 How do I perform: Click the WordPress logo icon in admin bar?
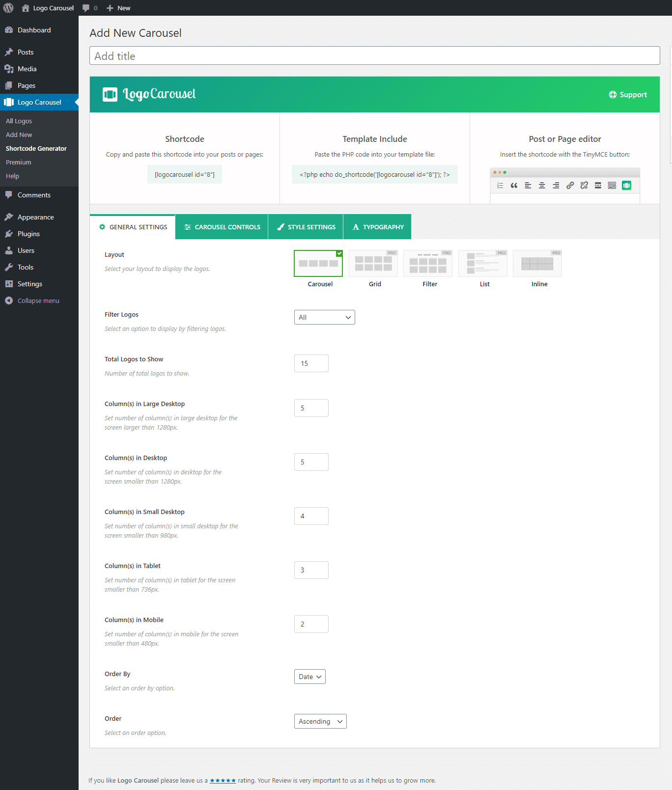(8, 8)
